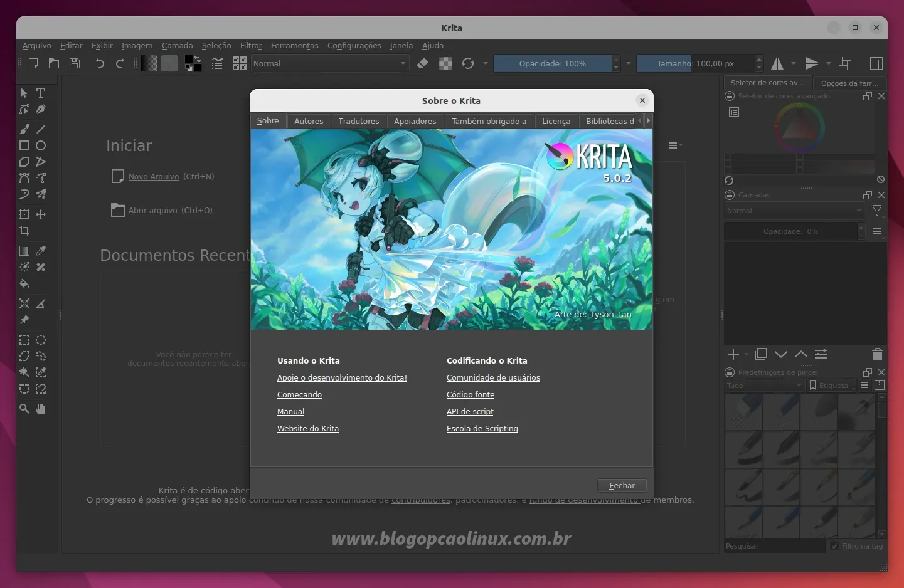Open the Tudo preset tag dropdown

pos(765,386)
